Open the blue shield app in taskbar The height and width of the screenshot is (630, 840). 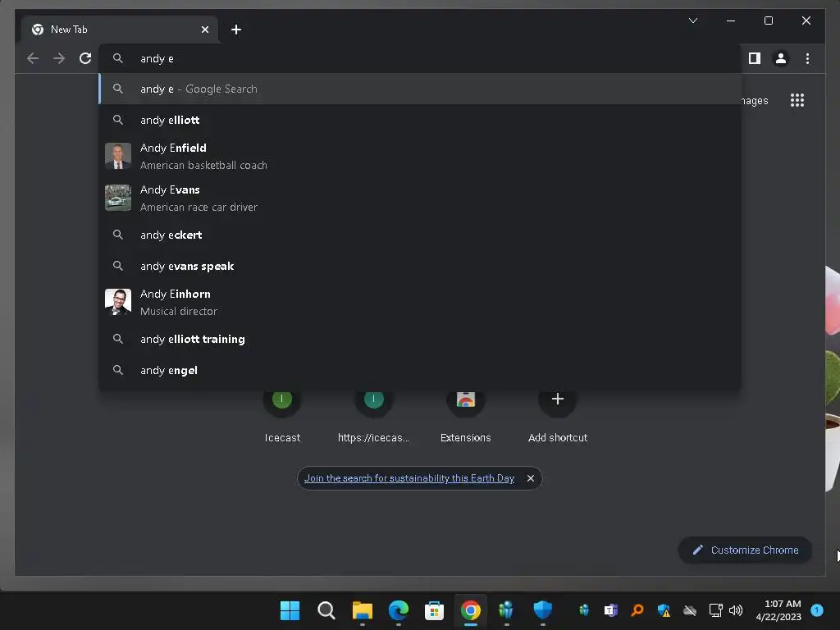pyautogui.click(x=543, y=610)
